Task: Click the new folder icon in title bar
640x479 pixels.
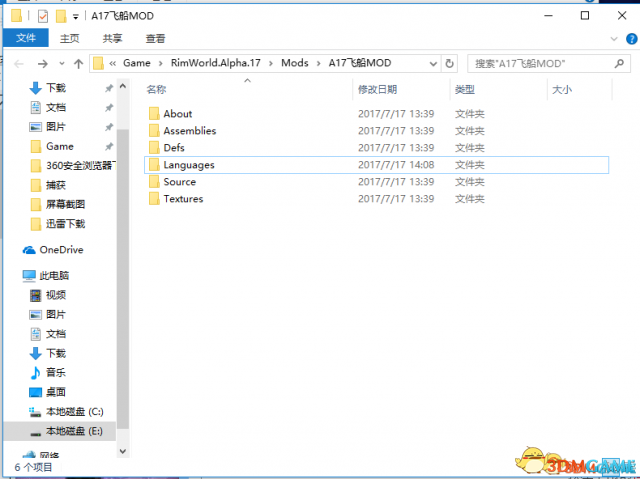Action: [61, 16]
